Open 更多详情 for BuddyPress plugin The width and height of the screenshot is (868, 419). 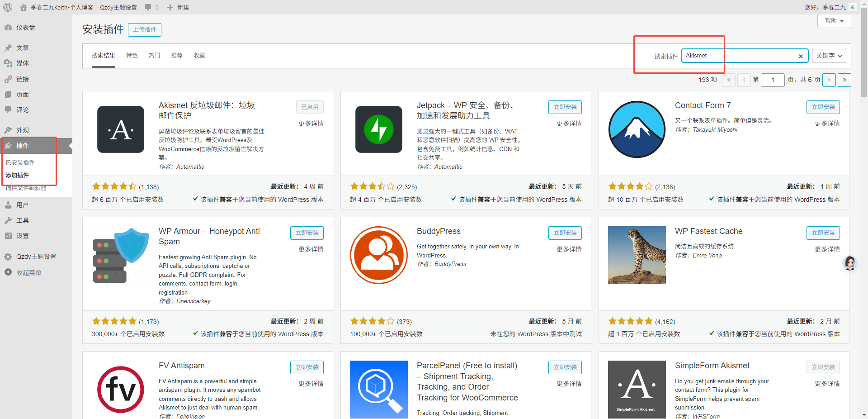(x=569, y=249)
